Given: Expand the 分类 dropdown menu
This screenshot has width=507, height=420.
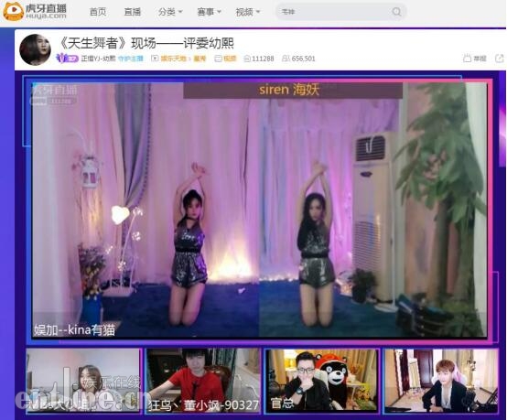Looking at the screenshot, I should click(170, 12).
